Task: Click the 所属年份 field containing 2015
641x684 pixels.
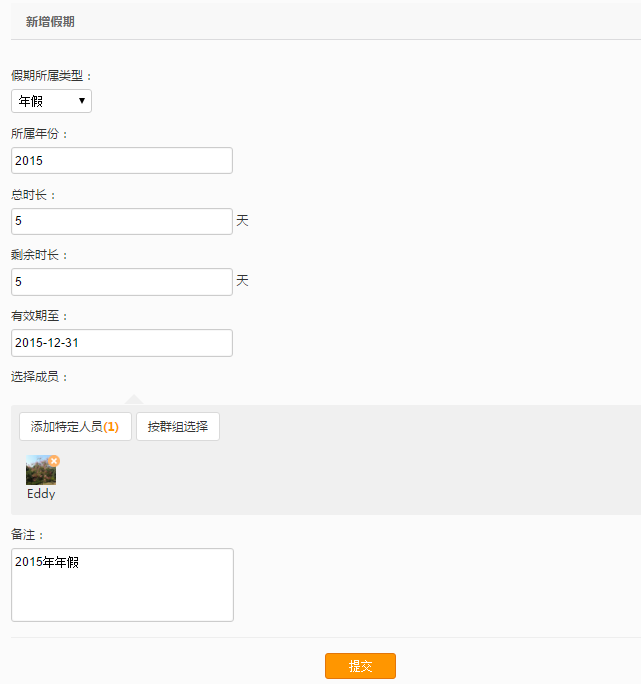Action: coord(122,161)
